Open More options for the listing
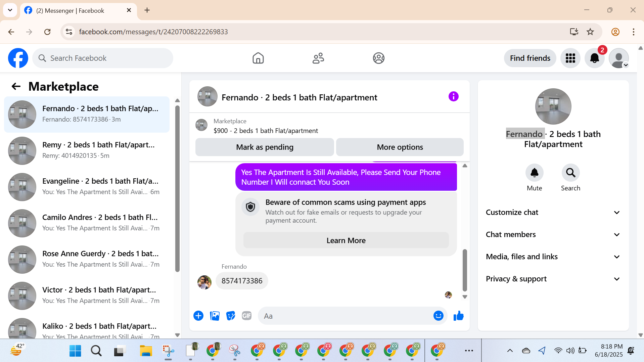The height and width of the screenshot is (362, 644). [x=400, y=147]
